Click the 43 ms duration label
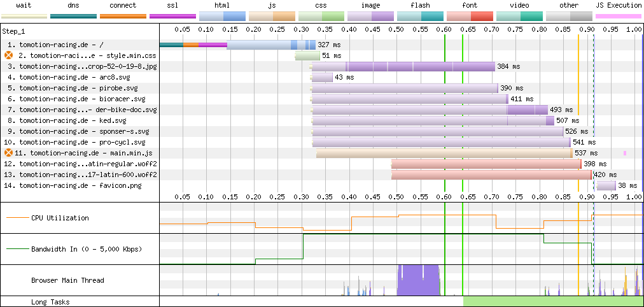 [x=344, y=77]
